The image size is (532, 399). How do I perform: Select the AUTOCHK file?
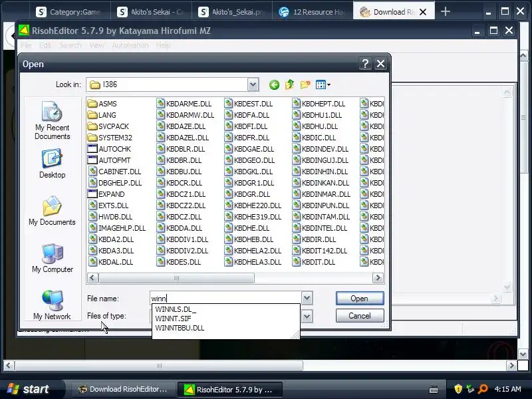[109, 149]
